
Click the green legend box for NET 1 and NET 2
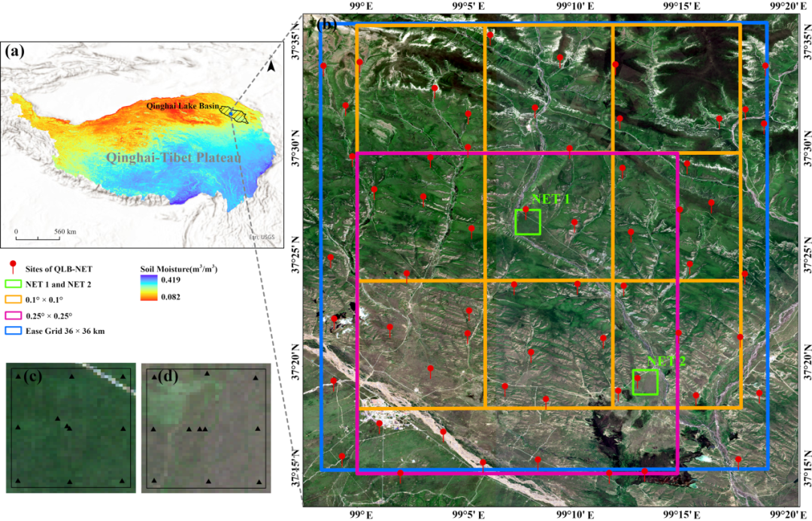coord(13,284)
